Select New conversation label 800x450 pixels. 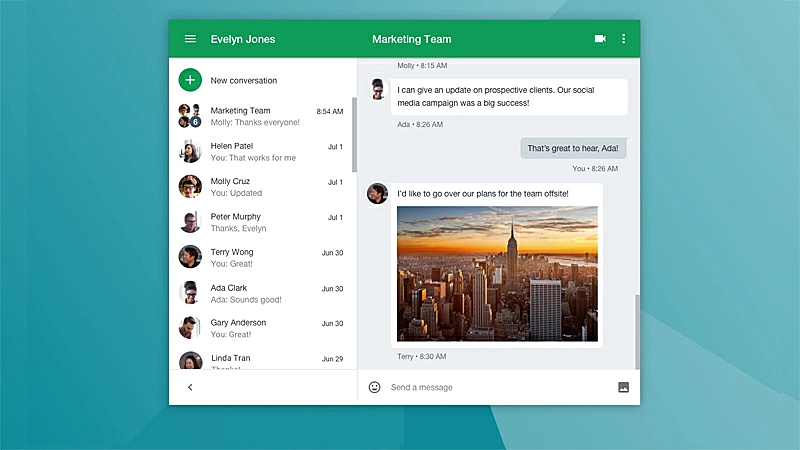pyautogui.click(x=244, y=81)
